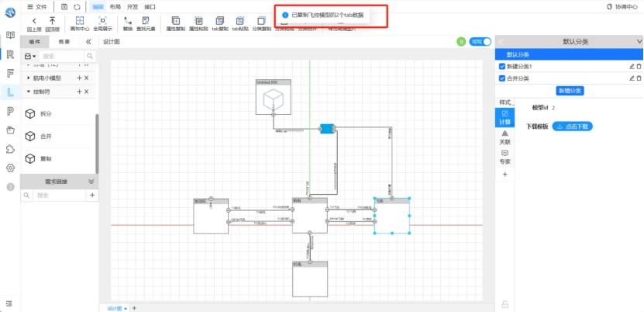Image resolution: width=644 pixels, height=312 pixels.
Task: Delete 合并分类 with its trash icon
Action: (639, 78)
